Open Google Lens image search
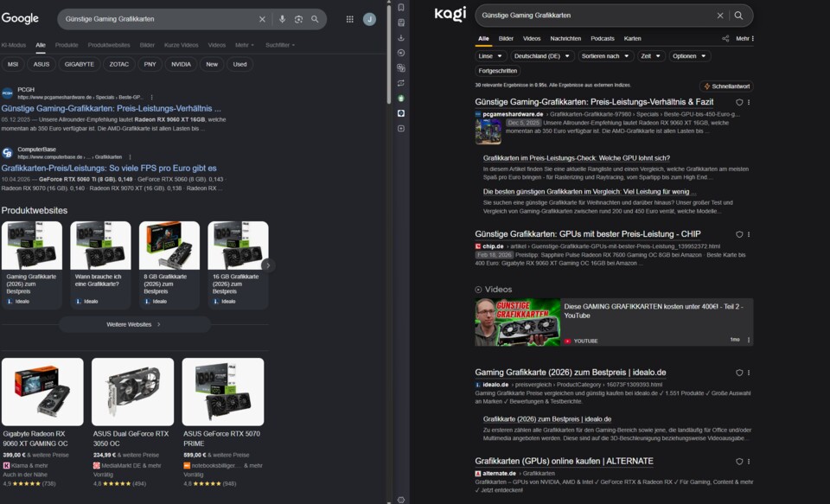The image size is (830, 504). click(x=298, y=19)
